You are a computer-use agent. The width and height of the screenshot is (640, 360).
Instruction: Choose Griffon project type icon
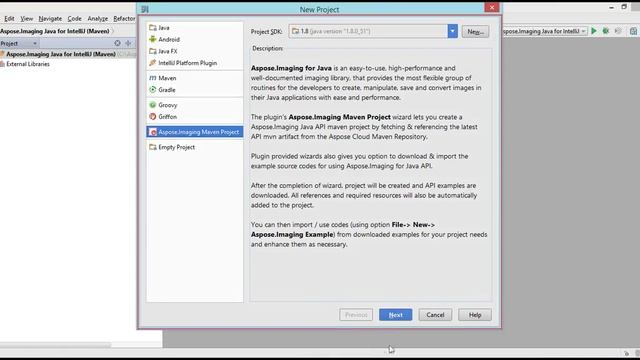[x=153, y=117]
